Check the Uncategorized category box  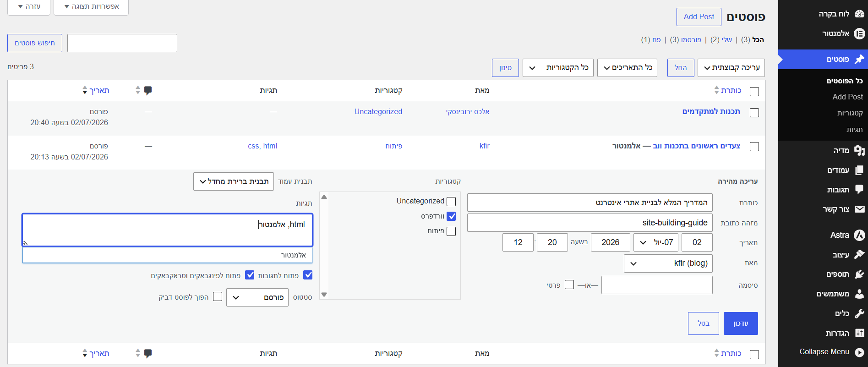click(451, 201)
